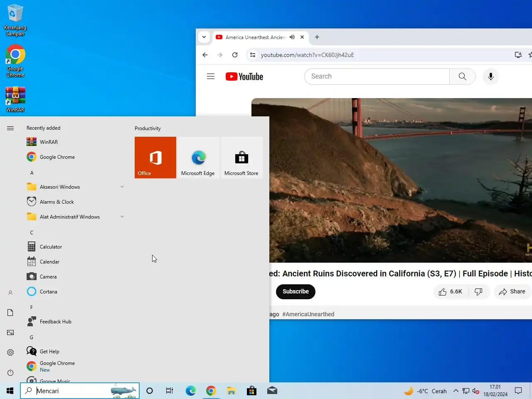This screenshot has width=532, height=399.
Task: Mute audio on America Unearthed tab
Action: [x=292, y=37]
